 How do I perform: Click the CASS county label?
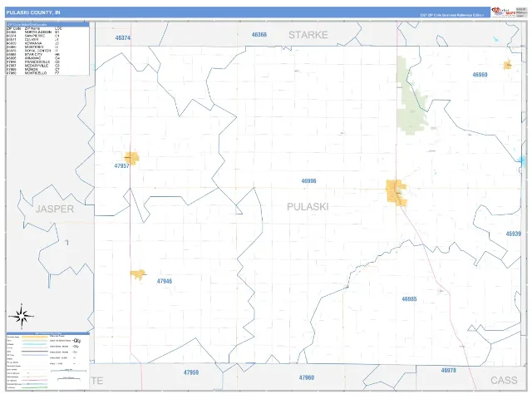tap(504, 380)
